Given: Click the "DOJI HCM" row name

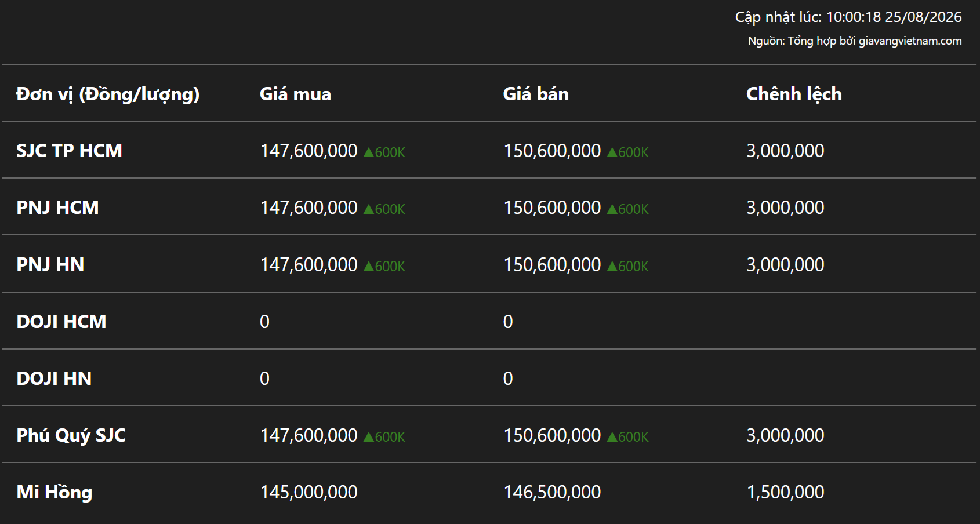Looking at the screenshot, I should click(x=61, y=321).
